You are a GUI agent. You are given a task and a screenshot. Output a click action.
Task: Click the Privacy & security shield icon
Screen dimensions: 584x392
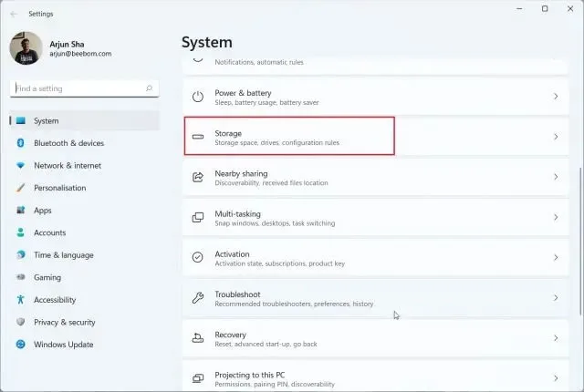click(20, 322)
